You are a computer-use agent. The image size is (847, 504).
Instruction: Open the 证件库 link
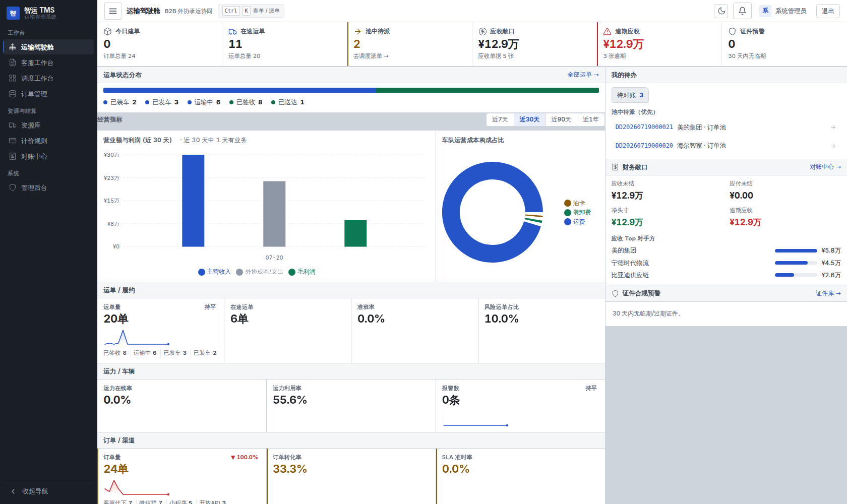(x=828, y=293)
